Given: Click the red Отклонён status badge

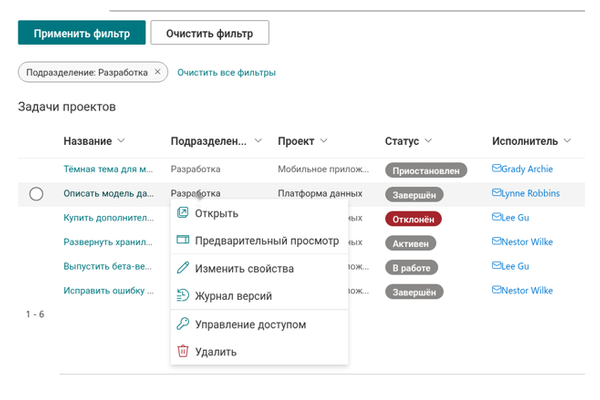Looking at the screenshot, I should 413,219.
